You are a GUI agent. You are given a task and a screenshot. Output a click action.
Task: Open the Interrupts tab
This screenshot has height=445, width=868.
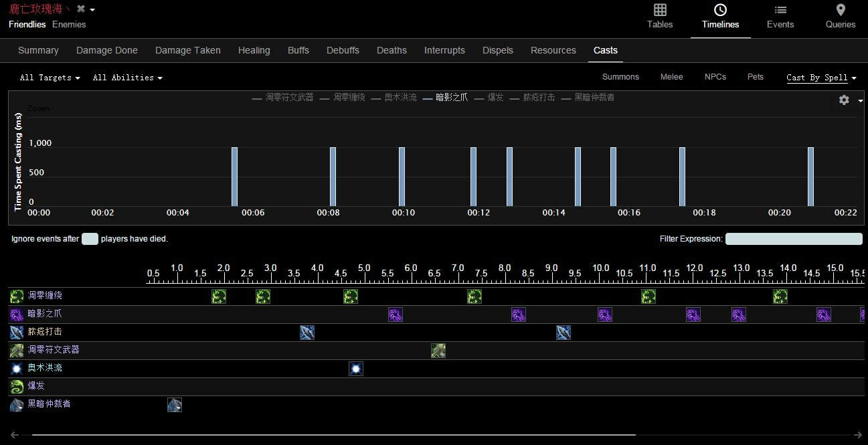point(444,50)
